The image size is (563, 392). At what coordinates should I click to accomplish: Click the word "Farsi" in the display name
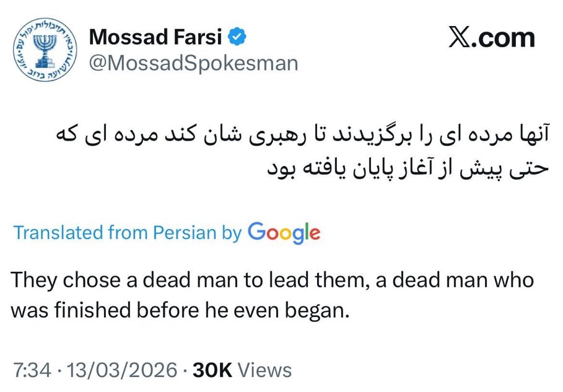(199, 37)
